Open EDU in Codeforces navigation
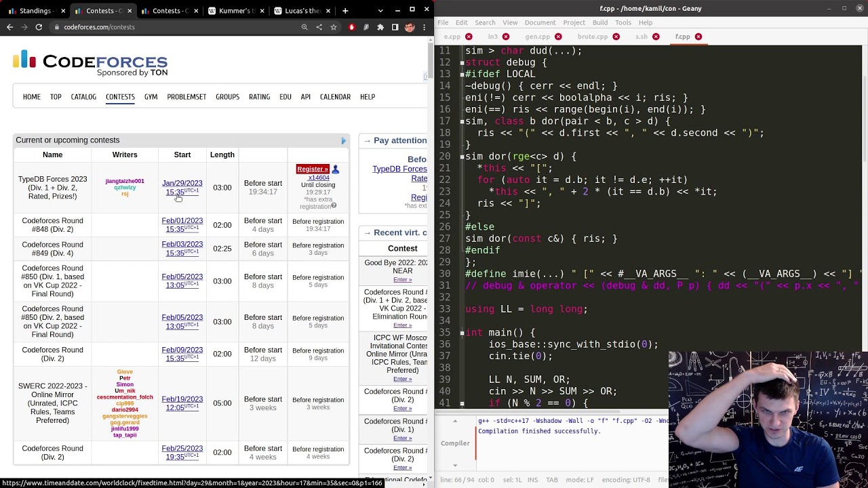Screen dimensions: 868x488 tap(285, 97)
